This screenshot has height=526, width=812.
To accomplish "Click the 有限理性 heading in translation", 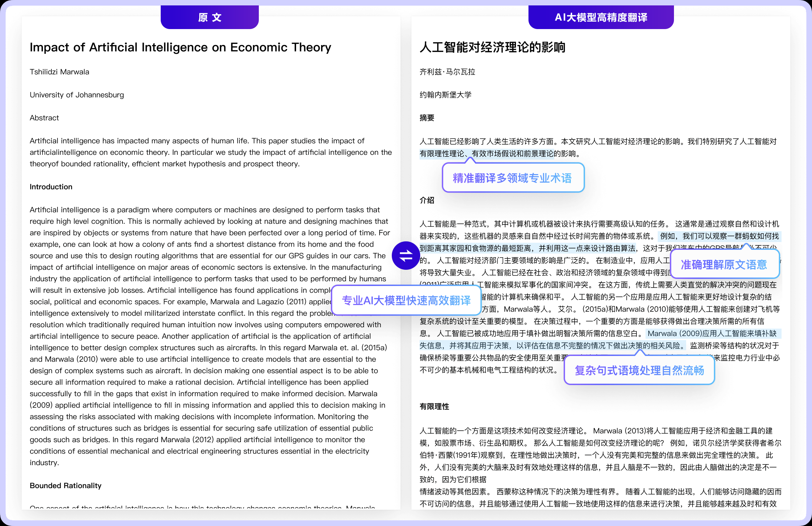I will [x=434, y=407].
